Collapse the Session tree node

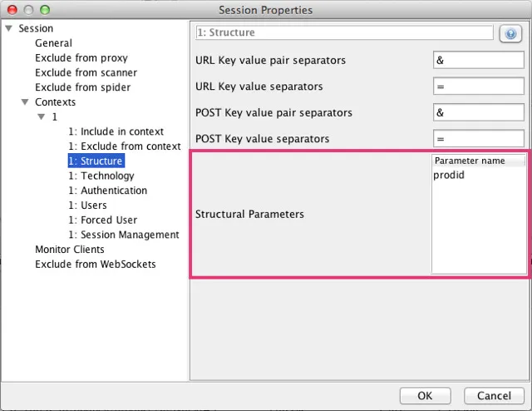coord(8,28)
